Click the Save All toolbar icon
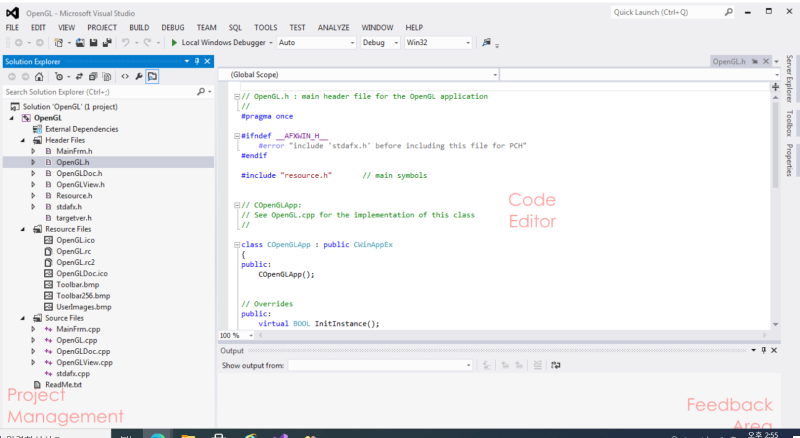This screenshot has height=438, width=800. click(107, 43)
